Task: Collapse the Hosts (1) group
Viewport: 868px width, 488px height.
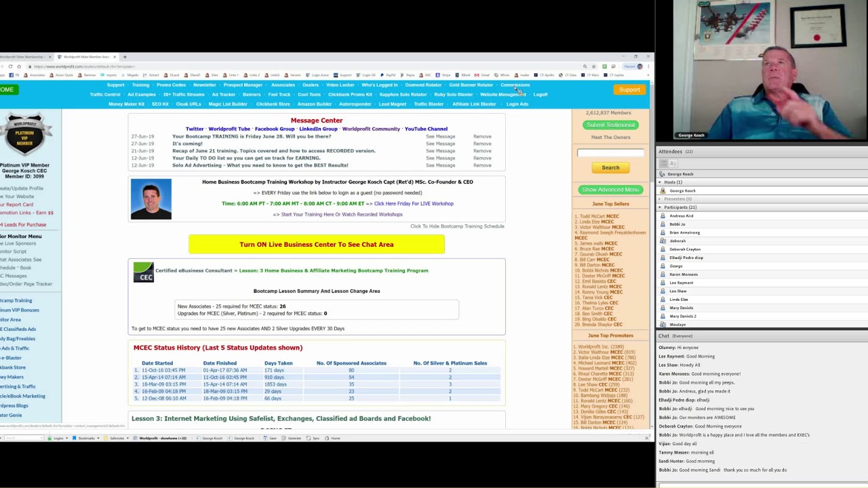Action: click(x=660, y=182)
